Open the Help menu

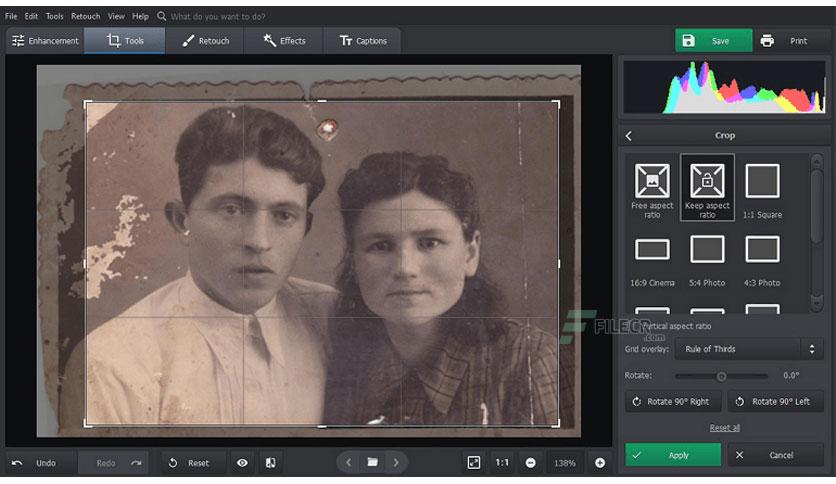pyautogui.click(x=141, y=17)
